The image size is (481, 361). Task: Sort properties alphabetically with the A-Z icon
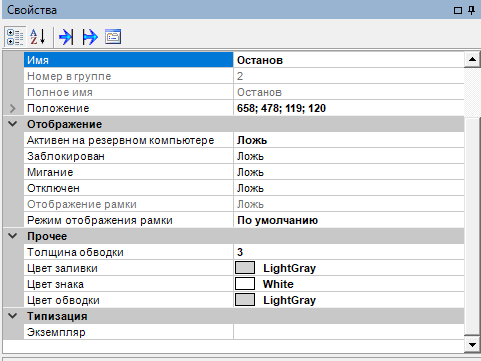(37, 36)
